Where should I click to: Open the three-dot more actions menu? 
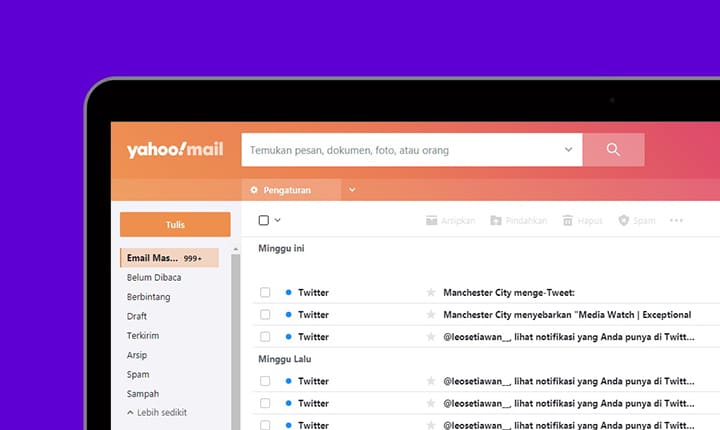click(x=676, y=220)
